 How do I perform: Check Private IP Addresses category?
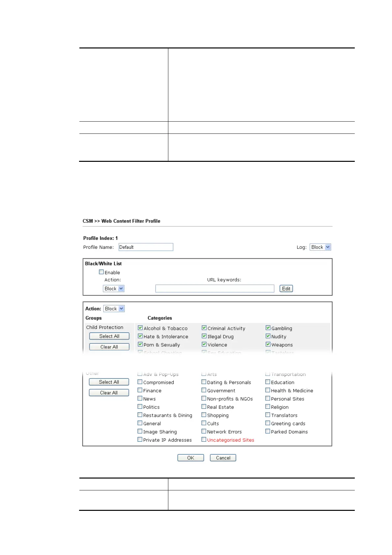[140, 440]
